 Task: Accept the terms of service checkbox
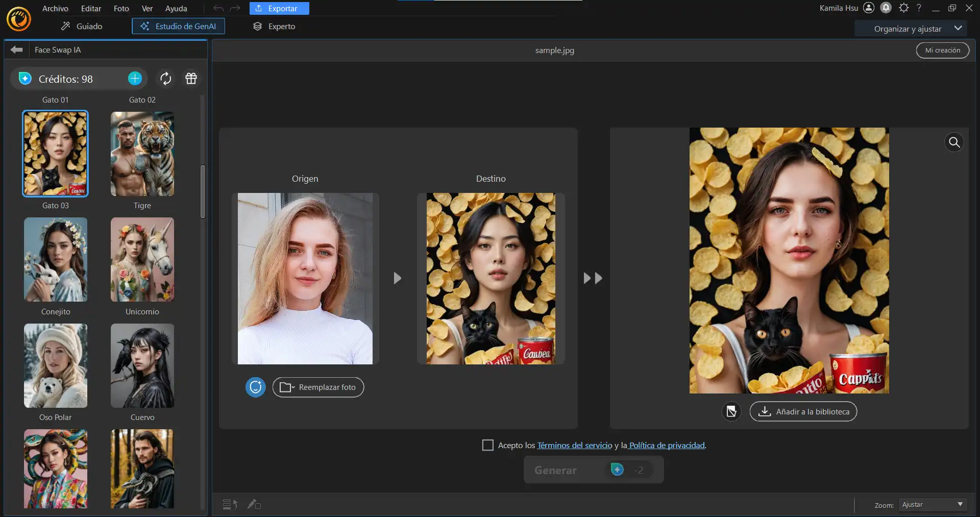[488, 445]
